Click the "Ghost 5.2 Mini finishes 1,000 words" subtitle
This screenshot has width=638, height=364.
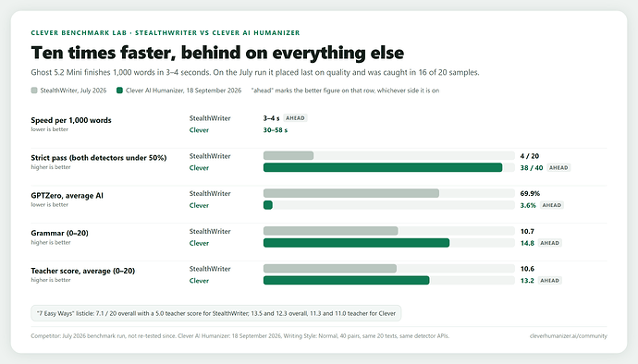tap(255, 72)
